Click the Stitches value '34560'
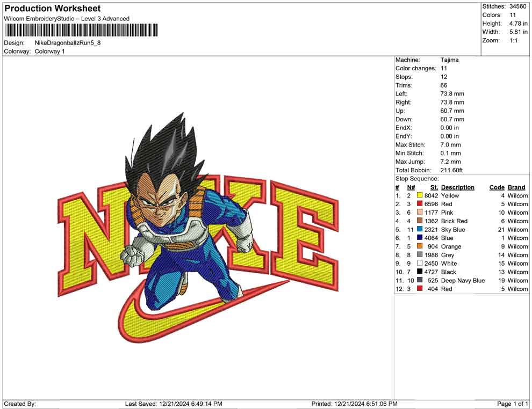This screenshot has height=409, width=532. [517, 6]
